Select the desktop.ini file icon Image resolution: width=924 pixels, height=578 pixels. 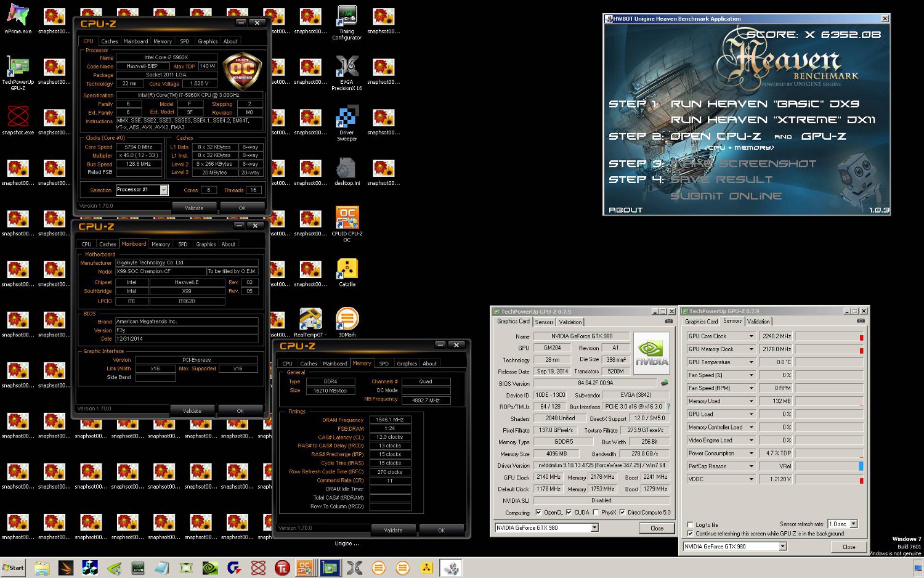pos(347,171)
